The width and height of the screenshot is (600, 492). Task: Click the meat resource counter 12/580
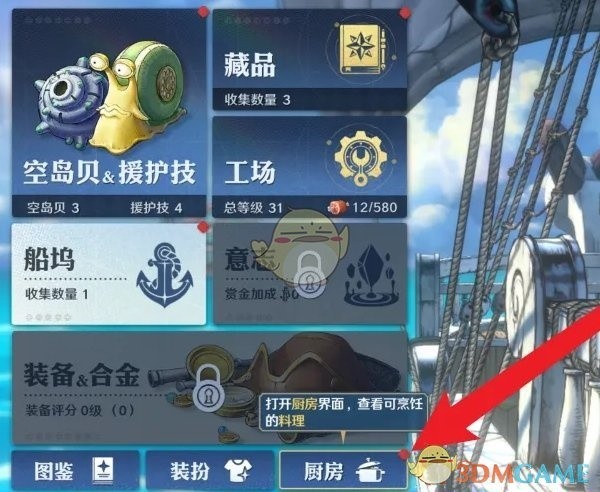pyautogui.click(x=362, y=207)
